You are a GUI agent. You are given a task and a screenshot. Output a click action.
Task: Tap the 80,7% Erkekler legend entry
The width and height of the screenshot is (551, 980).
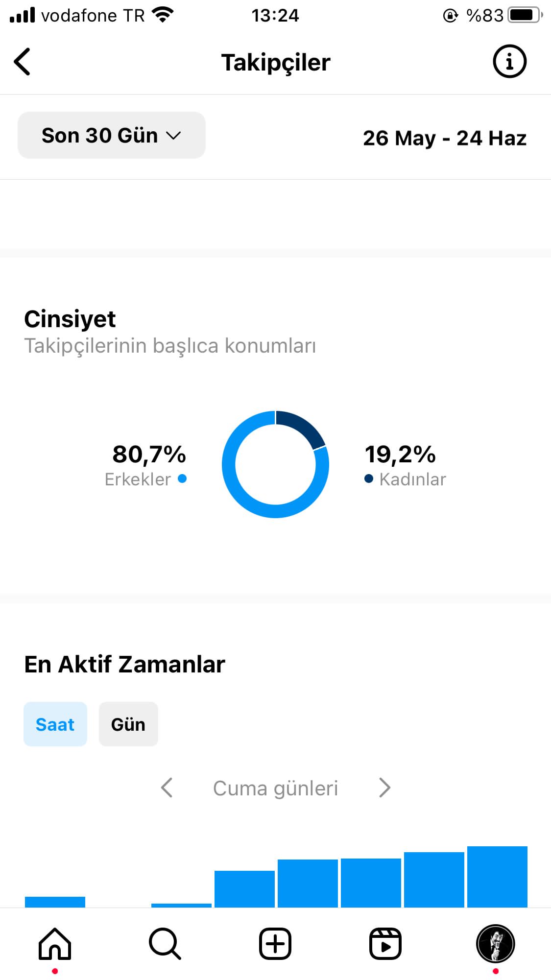tap(145, 465)
